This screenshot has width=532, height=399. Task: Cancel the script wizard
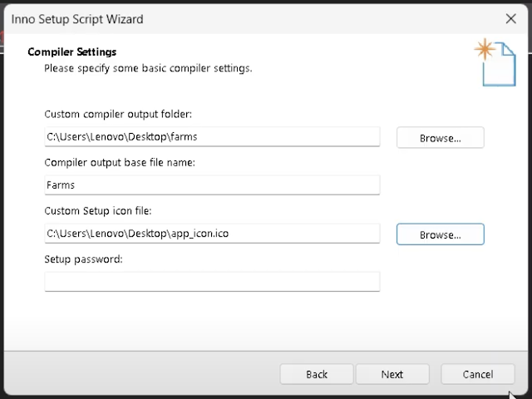coord(477,374)
